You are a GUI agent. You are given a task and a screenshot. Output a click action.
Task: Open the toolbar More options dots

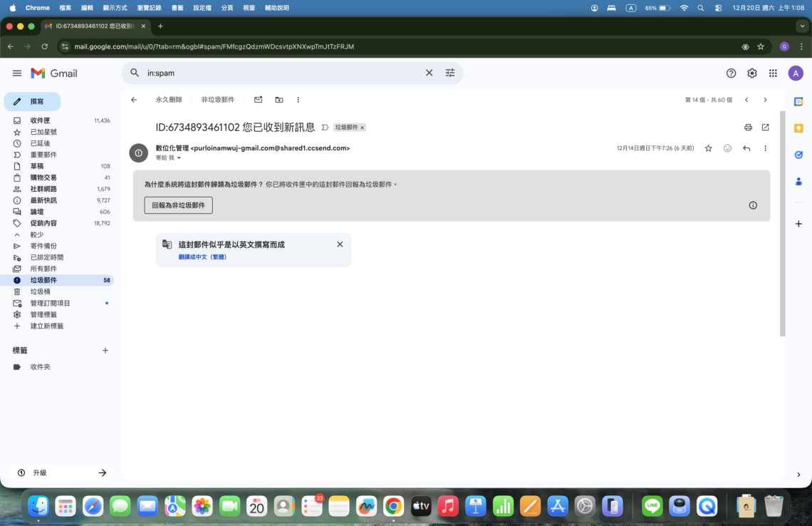(x=298, y=100)
